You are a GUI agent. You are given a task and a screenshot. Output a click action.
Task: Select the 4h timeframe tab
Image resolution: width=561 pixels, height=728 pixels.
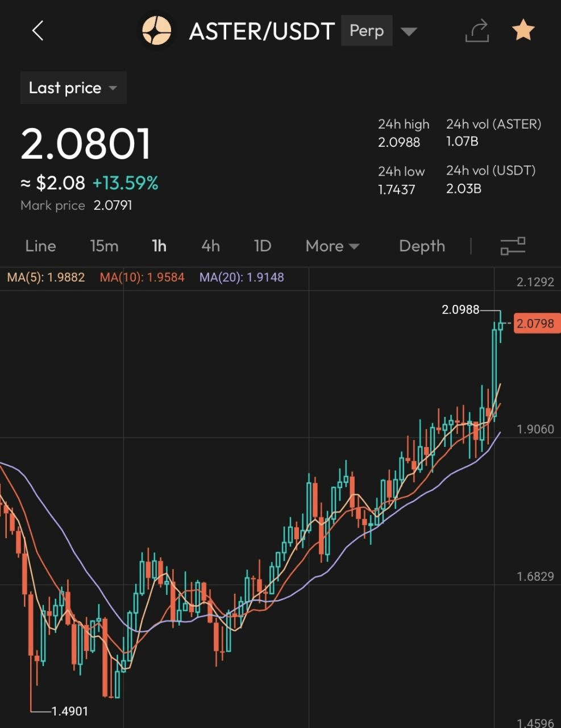[210, 246]
